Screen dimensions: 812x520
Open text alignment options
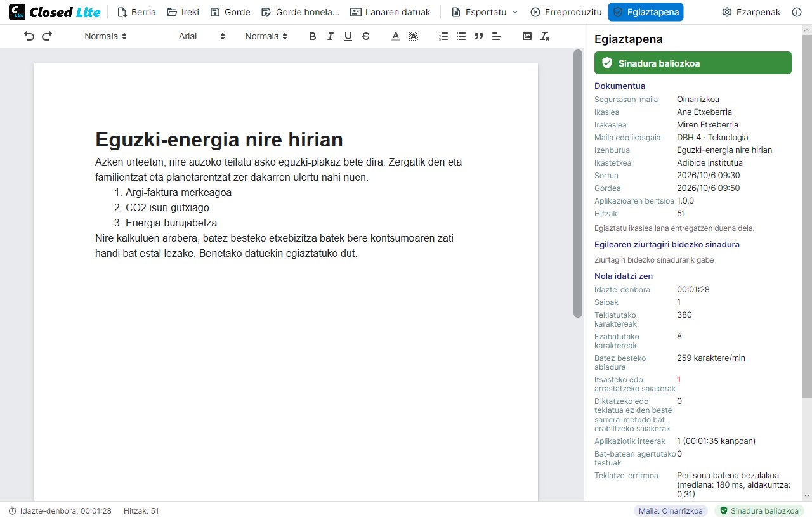[497, 36]
